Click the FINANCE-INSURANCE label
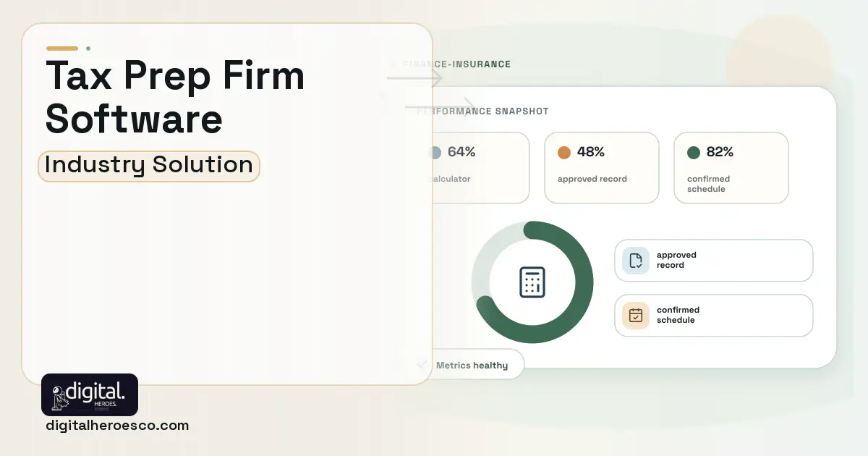 pos(456,64)
